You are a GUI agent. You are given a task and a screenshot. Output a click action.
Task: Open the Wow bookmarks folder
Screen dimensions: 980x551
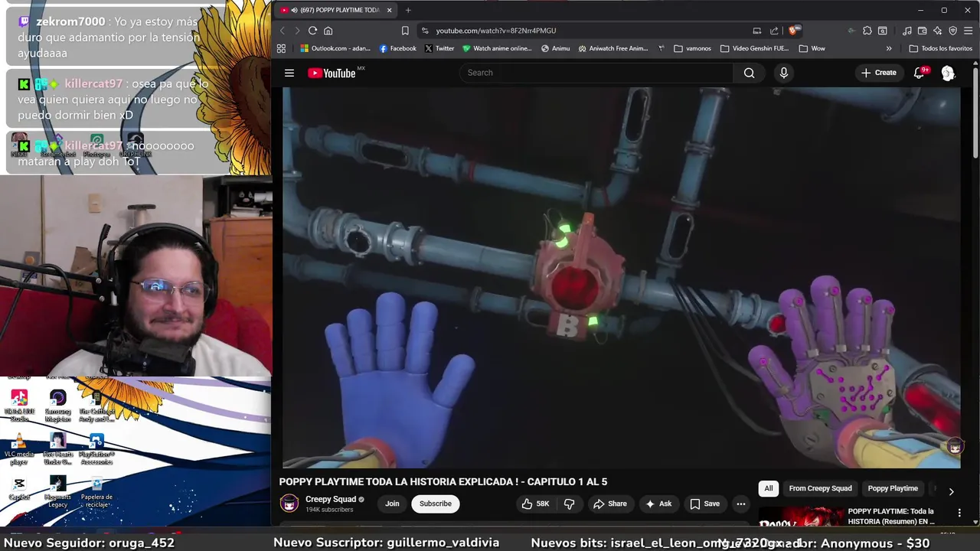point(812,48)
